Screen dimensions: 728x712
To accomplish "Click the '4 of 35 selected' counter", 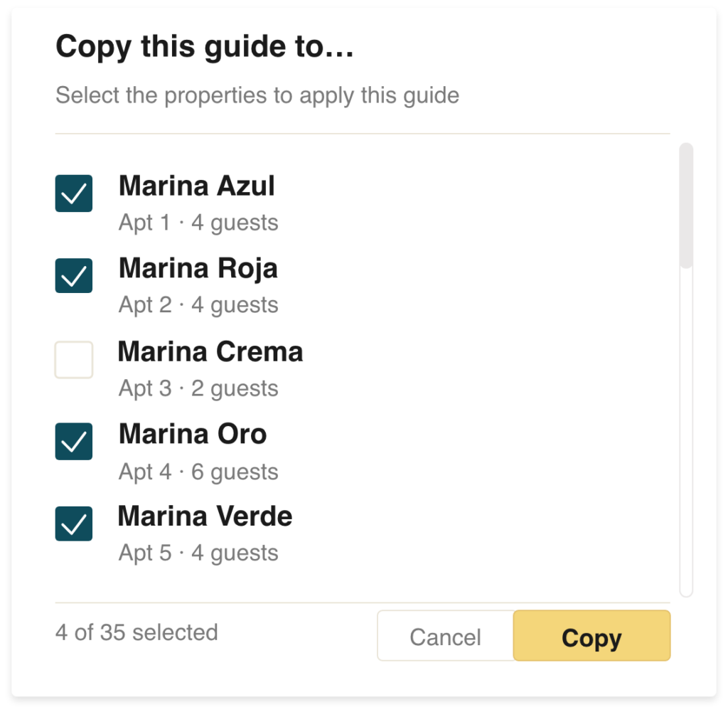I will click(136, 632).
